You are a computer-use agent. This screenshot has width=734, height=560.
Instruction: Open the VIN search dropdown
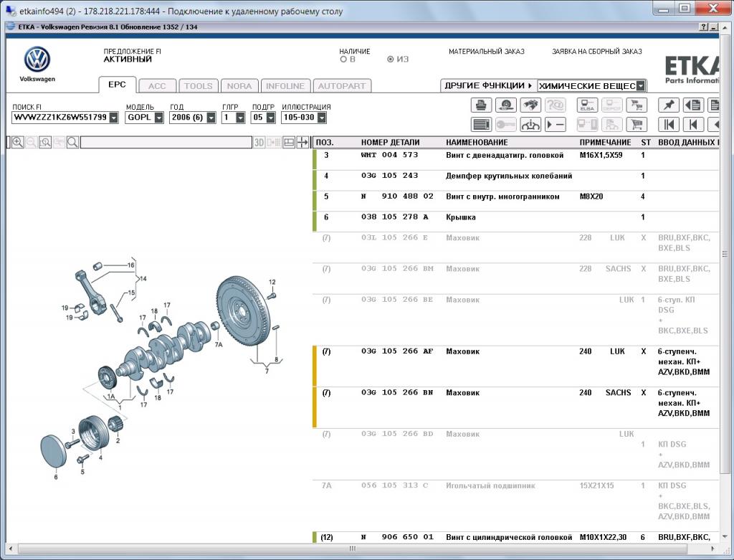tap(114, 118)
